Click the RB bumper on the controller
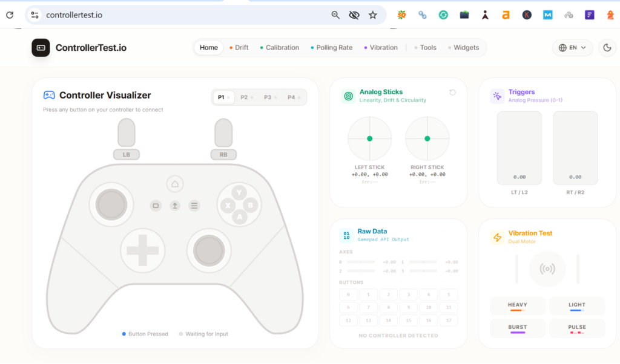620x364 pixels. tap(223, 155)
